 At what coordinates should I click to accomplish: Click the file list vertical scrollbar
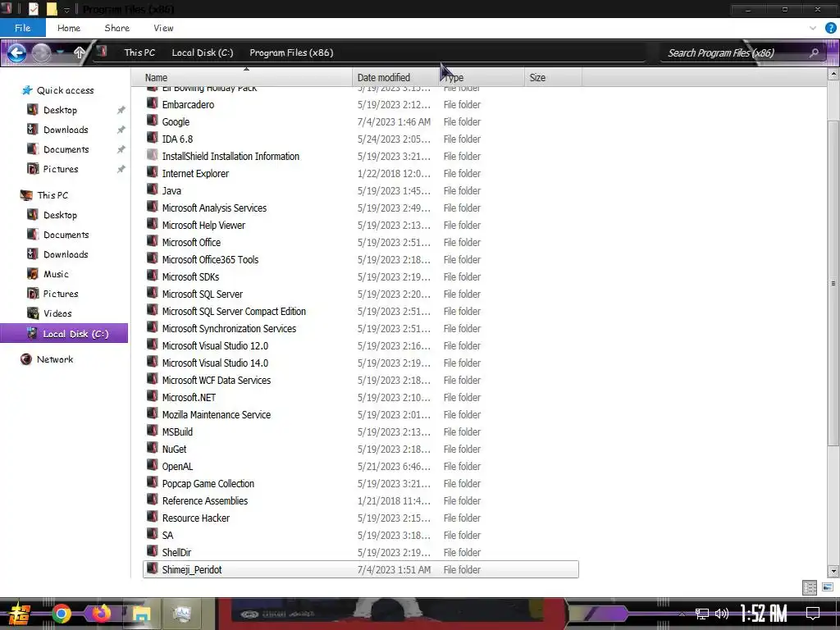[x=833, y=283]
